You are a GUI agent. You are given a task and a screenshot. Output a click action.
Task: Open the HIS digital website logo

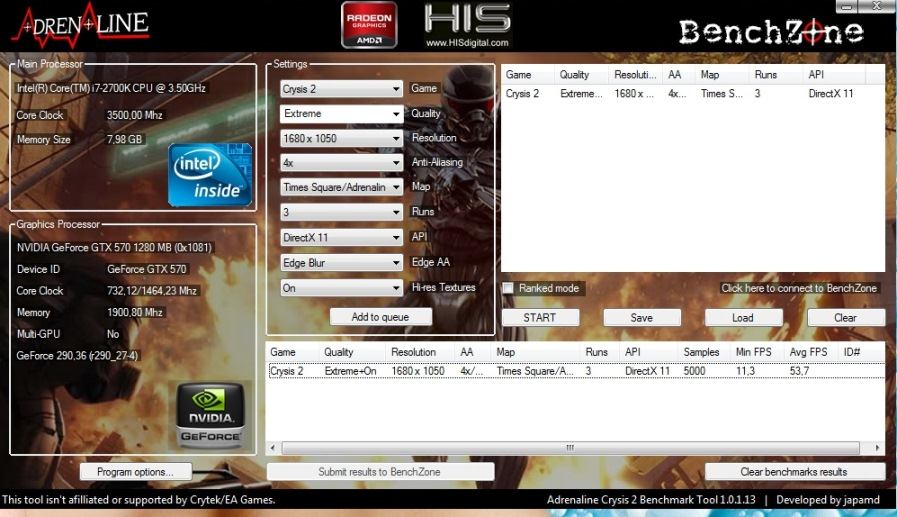(467, 25)
